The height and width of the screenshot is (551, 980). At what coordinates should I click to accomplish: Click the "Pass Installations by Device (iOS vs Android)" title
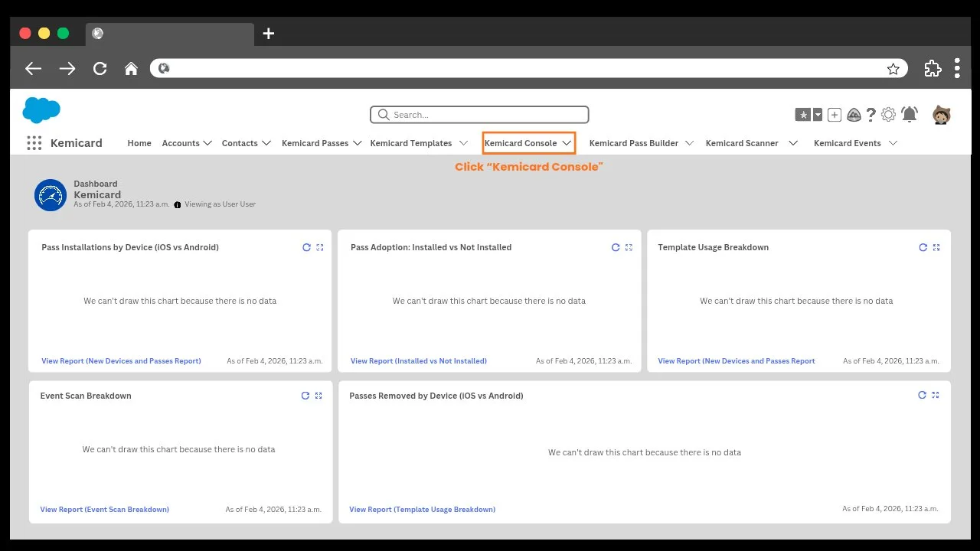(x=130, y=247)
